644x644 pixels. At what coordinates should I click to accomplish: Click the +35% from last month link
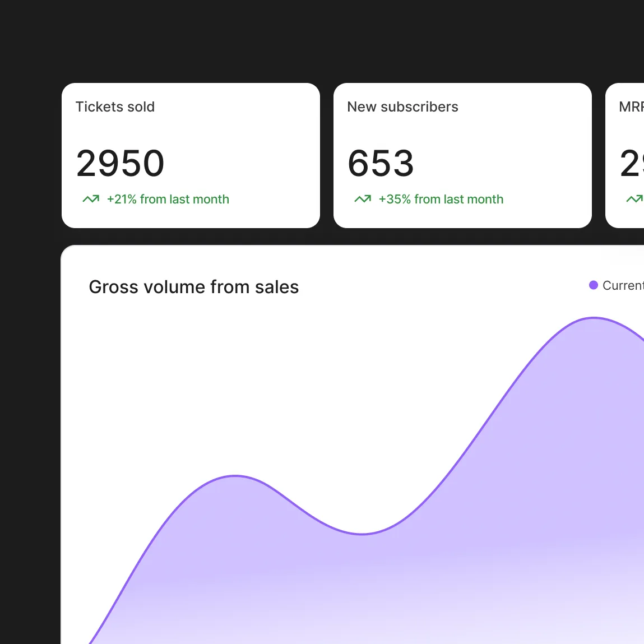(441, 199)
